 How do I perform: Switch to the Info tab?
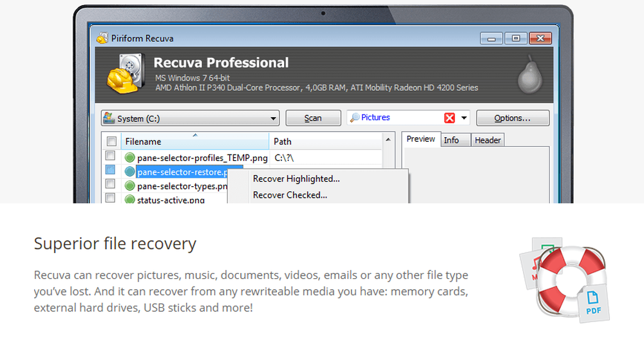point(455,140)
